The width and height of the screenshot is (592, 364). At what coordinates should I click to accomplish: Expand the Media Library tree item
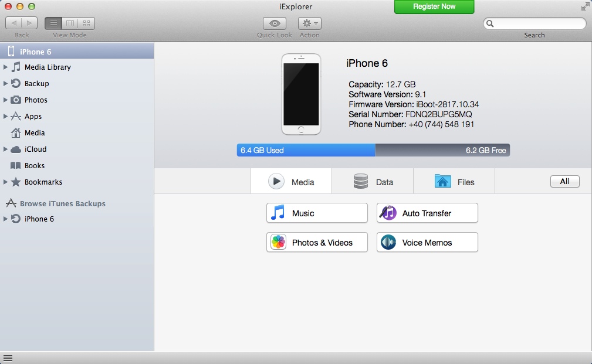tap(6, 67)
